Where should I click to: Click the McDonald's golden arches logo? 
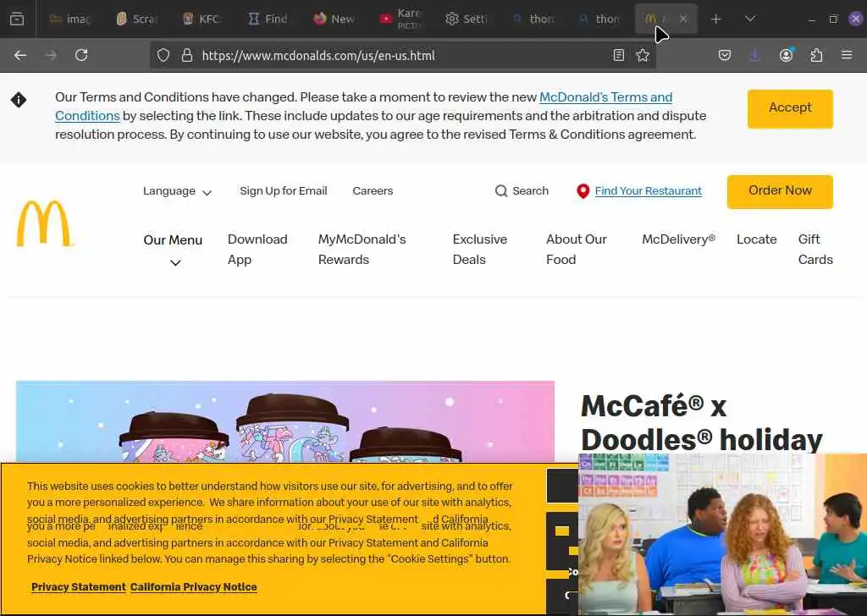pyautogui.click(x=44, y=223)
